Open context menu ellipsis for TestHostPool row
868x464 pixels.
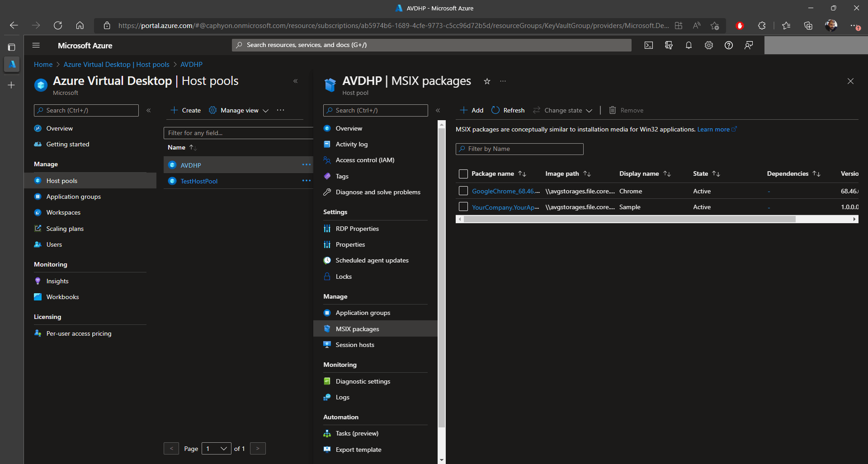click(x=306, y=181)
